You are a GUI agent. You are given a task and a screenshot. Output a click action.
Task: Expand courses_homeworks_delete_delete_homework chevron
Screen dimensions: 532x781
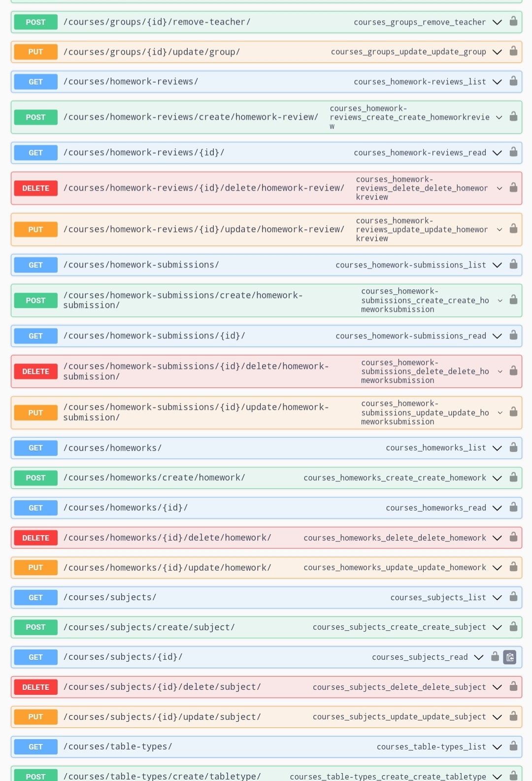[x=498, y=538]
